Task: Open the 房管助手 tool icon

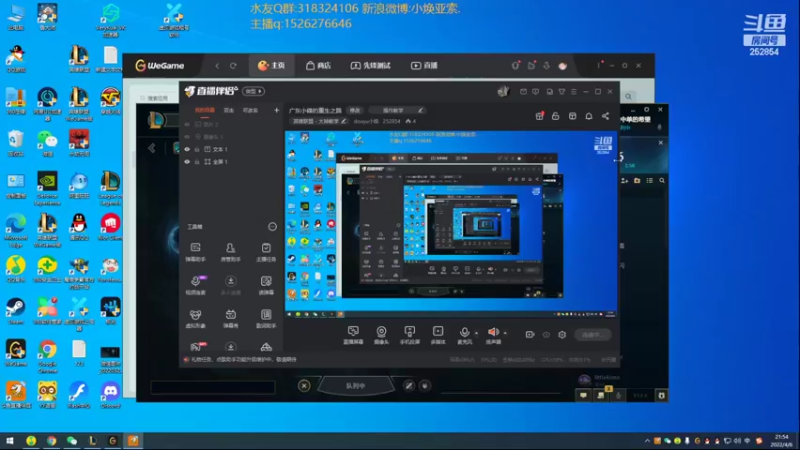Action: coord(231,252)
